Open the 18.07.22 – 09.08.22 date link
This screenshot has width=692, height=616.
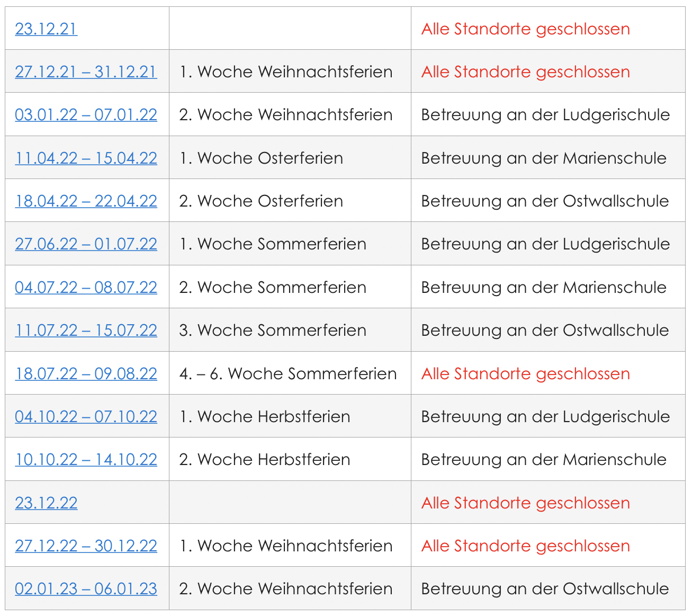pos(86,373)
